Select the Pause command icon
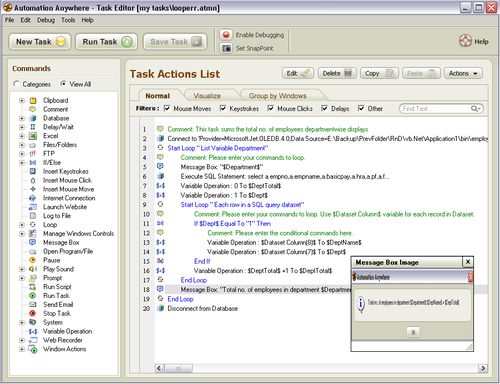The image size is (500, 384). click(33, 260)
